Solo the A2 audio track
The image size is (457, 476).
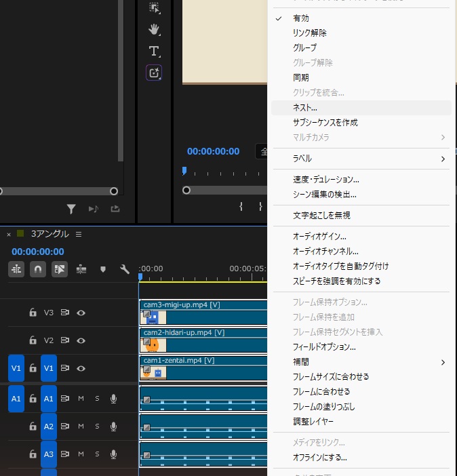click(x=97, y=427)
